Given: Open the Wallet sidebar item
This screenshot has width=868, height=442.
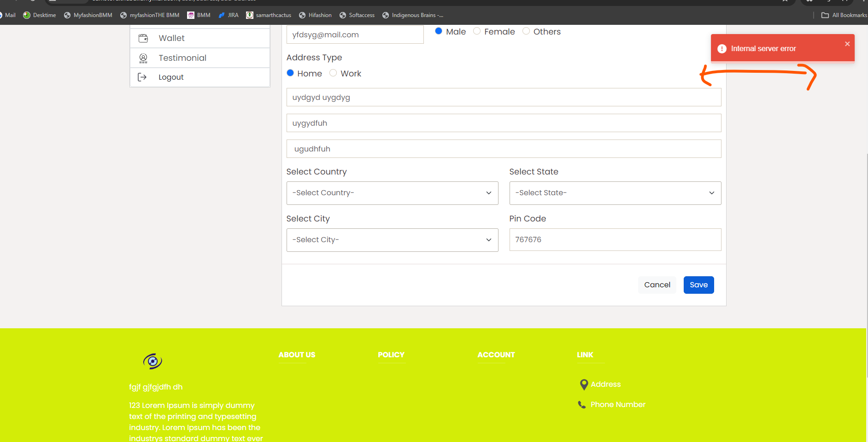Looking at the screenshot, I should pos(200,38).
